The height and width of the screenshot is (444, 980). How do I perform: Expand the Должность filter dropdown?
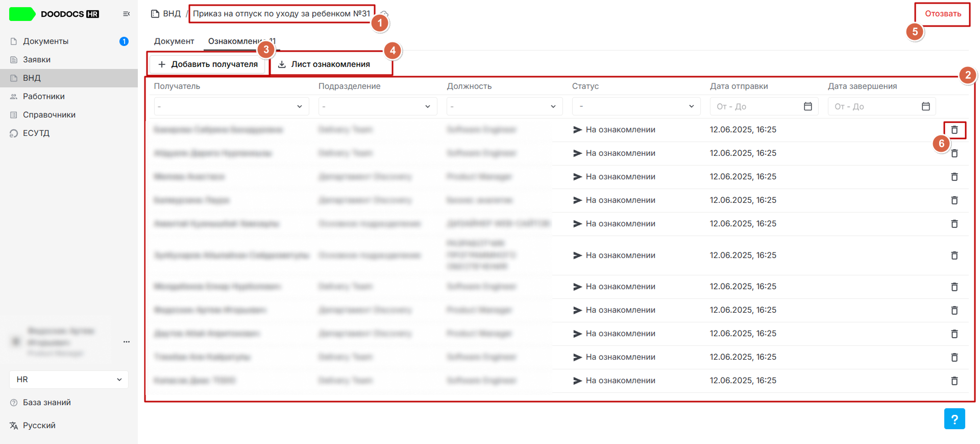point(504,106)
